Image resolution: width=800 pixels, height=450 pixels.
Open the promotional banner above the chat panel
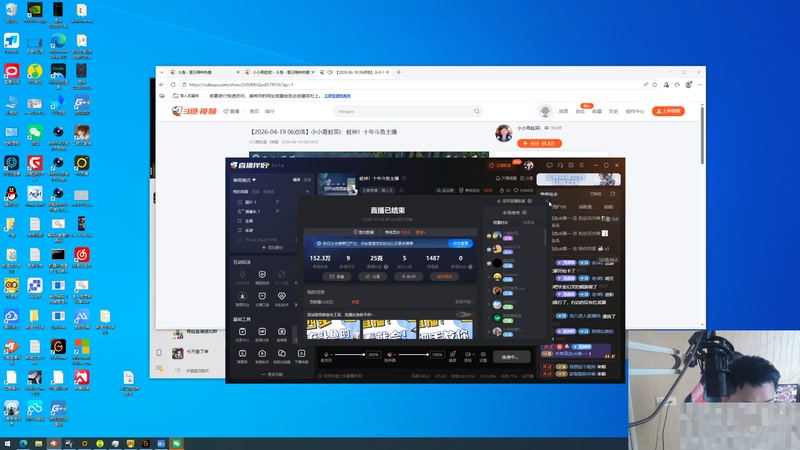[579, 179]
